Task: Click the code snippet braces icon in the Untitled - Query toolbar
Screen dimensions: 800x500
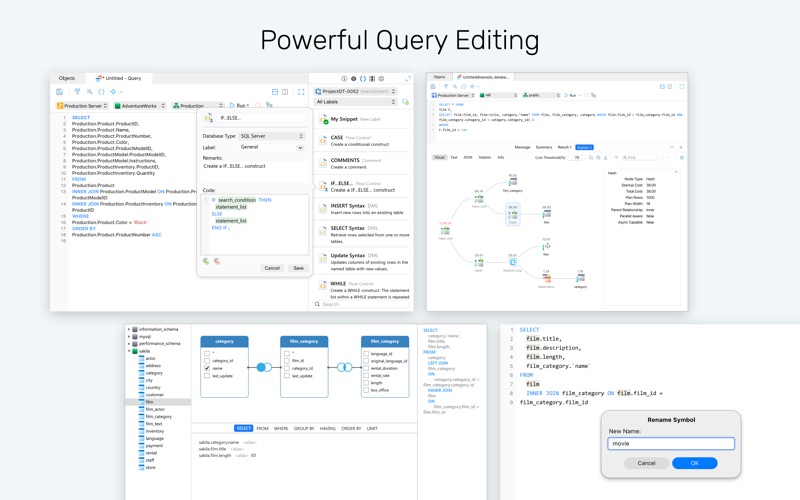Action: (x=101, y=92)
